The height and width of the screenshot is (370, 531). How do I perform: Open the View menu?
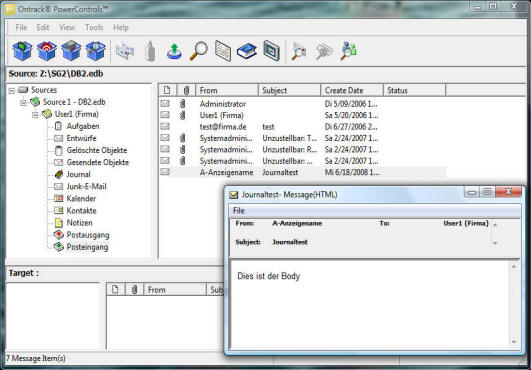pos(67,27)
